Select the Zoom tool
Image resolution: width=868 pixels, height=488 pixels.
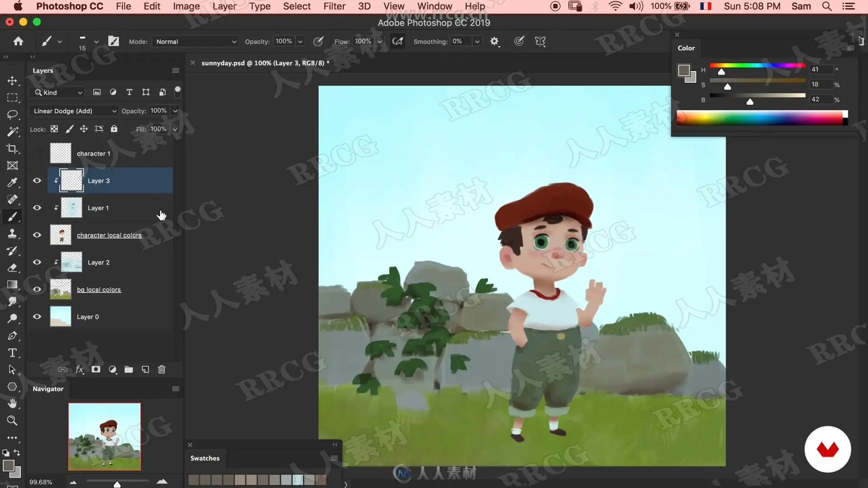pos(12,421)
